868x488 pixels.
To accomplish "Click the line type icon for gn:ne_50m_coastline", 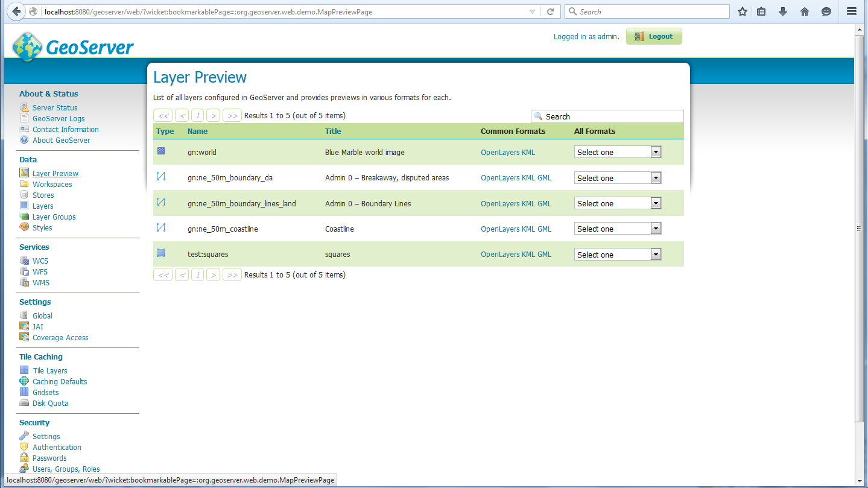I will click(161, 227).
